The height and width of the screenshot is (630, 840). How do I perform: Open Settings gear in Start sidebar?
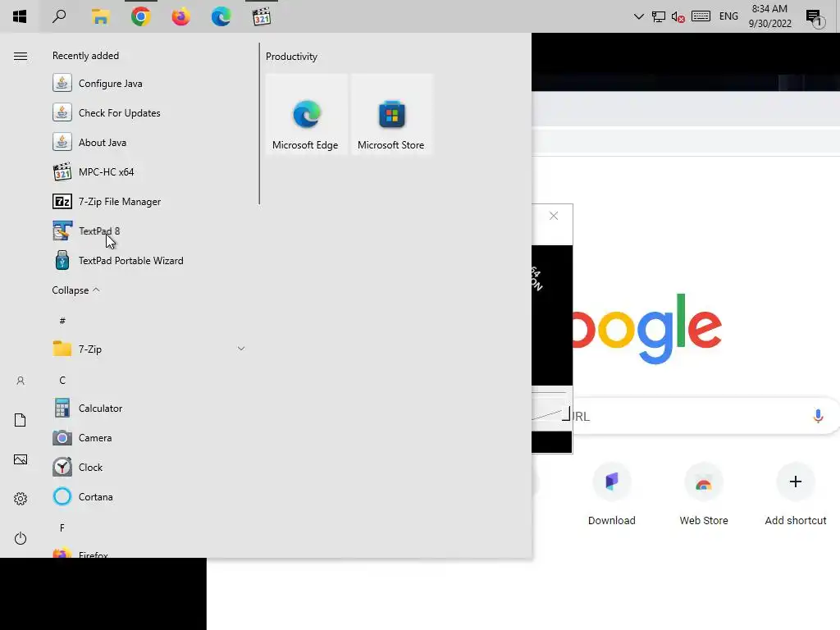coord(21,499)
